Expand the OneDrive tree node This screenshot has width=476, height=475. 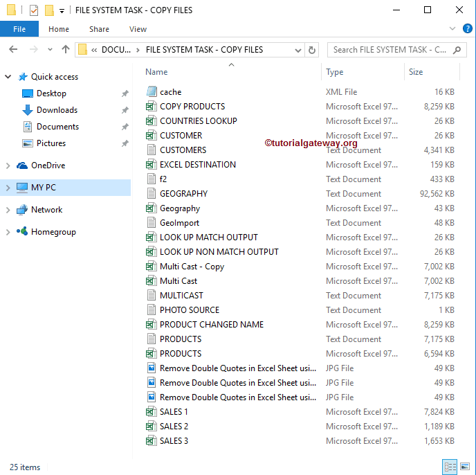coord(8,165)
